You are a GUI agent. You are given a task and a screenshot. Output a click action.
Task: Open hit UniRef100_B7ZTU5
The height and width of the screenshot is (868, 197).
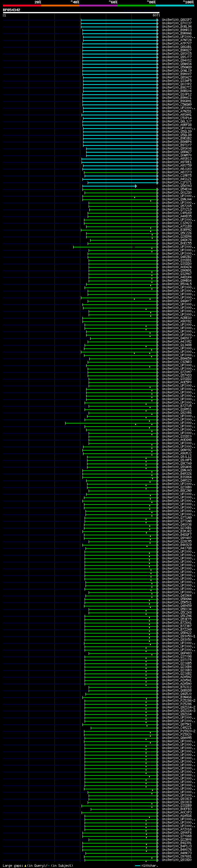pyautogui.click(x=176, y=406)
